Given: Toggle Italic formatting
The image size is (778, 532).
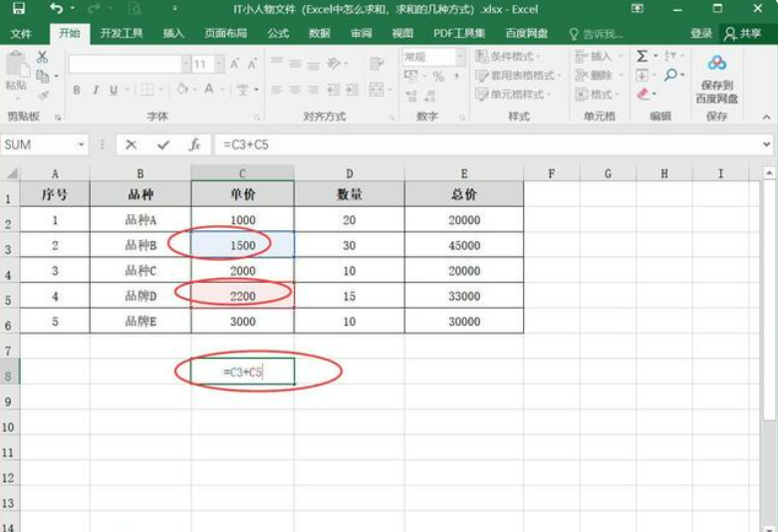Looking at the screenshot, I should tap(96, 90).
